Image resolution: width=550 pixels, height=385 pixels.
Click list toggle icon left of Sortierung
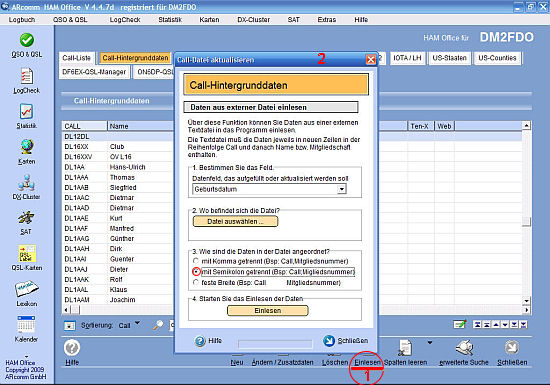(x=69, y=326)
